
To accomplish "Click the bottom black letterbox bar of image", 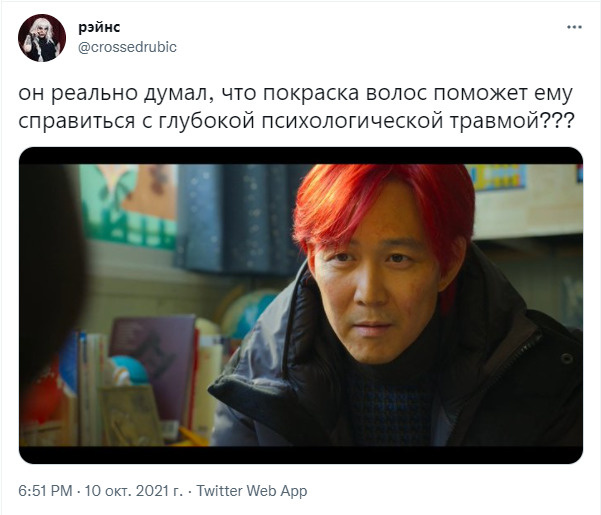I will click(301, 455).
